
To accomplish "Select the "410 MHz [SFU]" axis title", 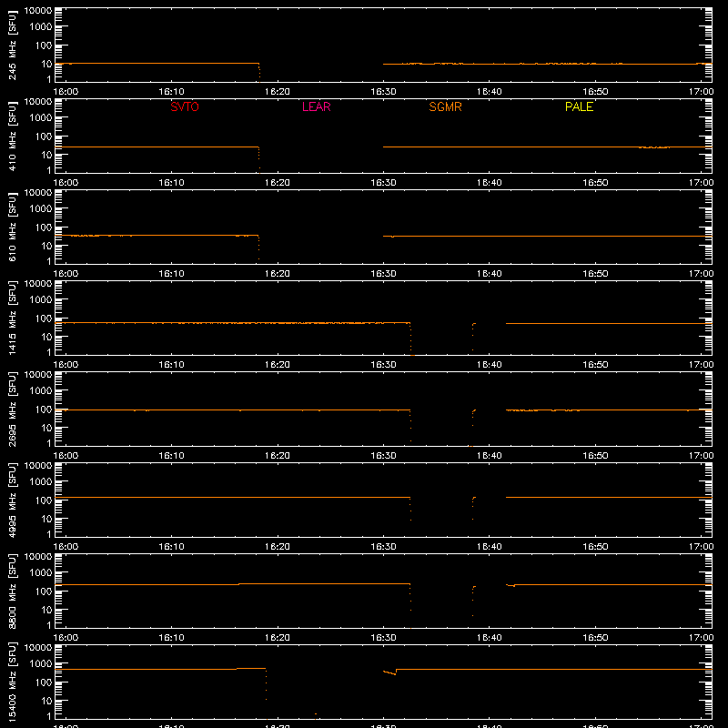I will [x=13, y=136].
